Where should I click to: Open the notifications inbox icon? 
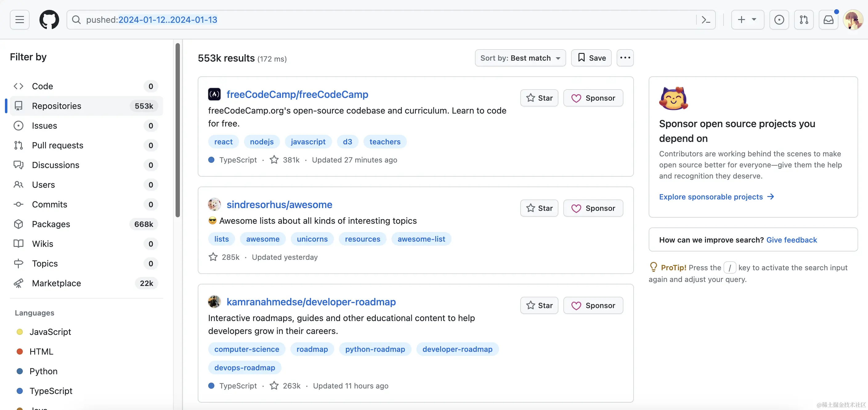[x=828, y=19]
